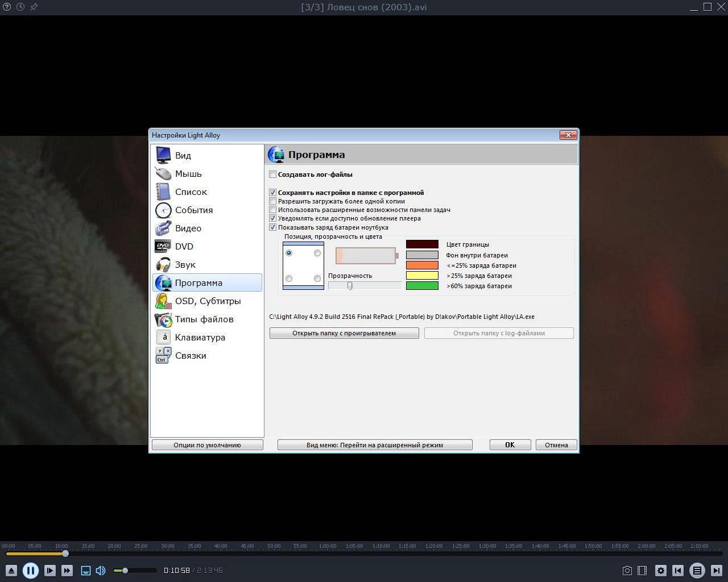This screenshot has width=728, height=582.
Task: Select bottom-right battery position radio button
Action: 317,278
